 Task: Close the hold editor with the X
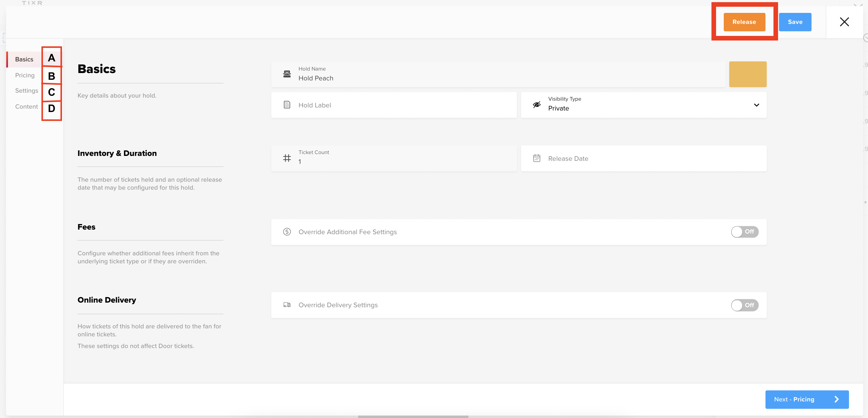pos(844,22)
